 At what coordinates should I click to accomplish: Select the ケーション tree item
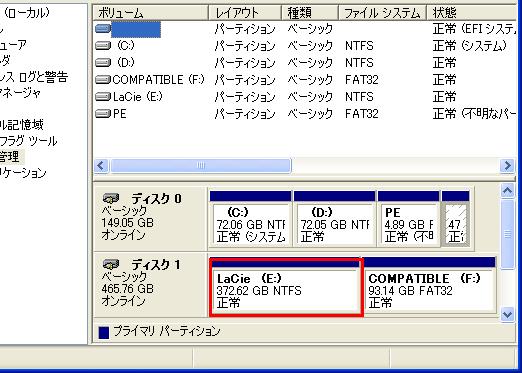pyautogui.click(x=23, y=173)
